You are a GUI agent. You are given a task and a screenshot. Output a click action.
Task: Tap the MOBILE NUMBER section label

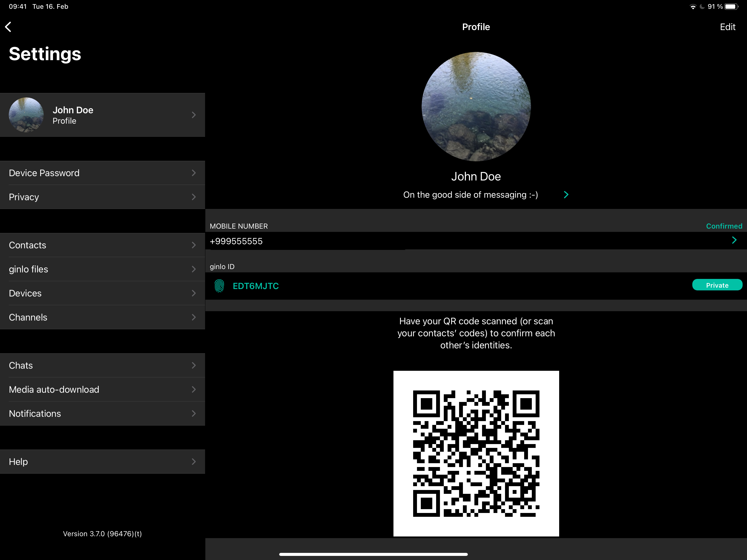pyautogui.click(x=239, y=226)
